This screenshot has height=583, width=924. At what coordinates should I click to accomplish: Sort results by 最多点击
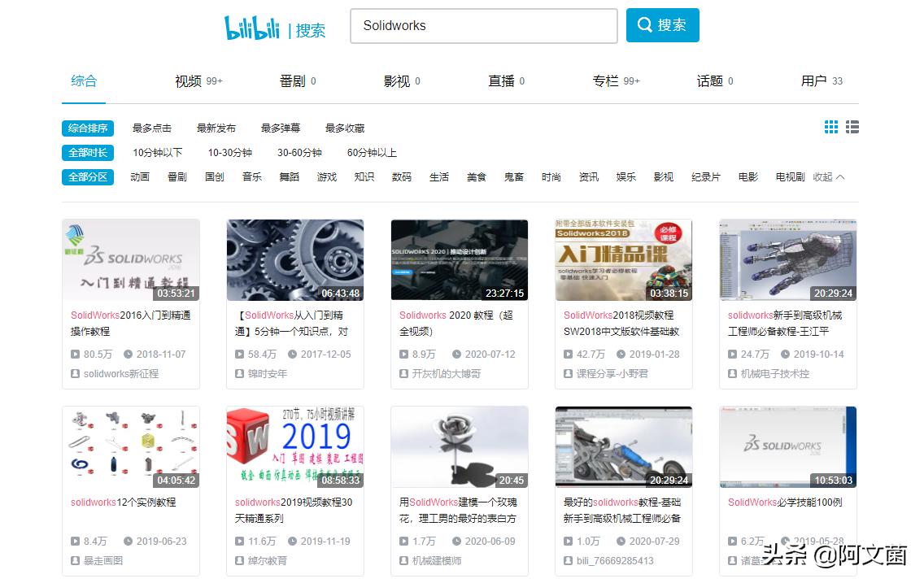pyautogui.click(x=151, y=128)
